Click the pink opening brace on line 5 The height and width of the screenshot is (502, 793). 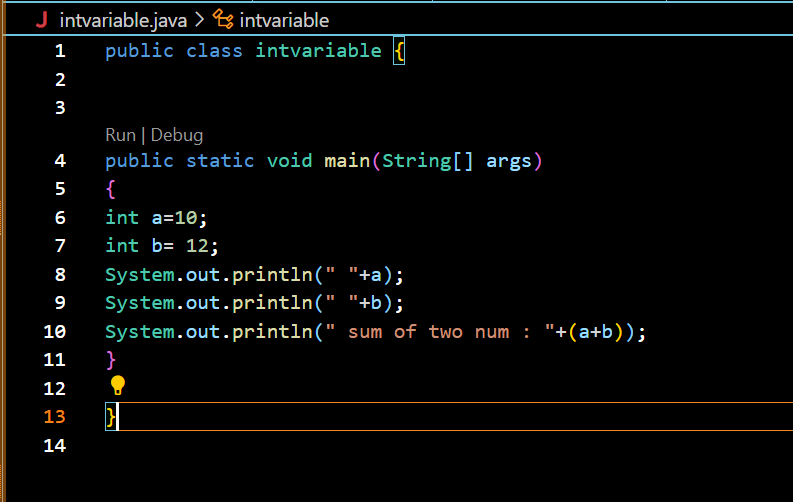111,190
